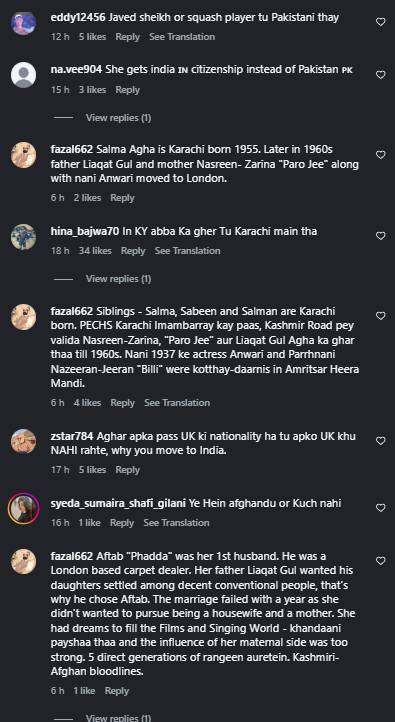Screen dimensions: 395x722
Task: Expand View replies under na.vee904's comment
Action: point(118,118)
